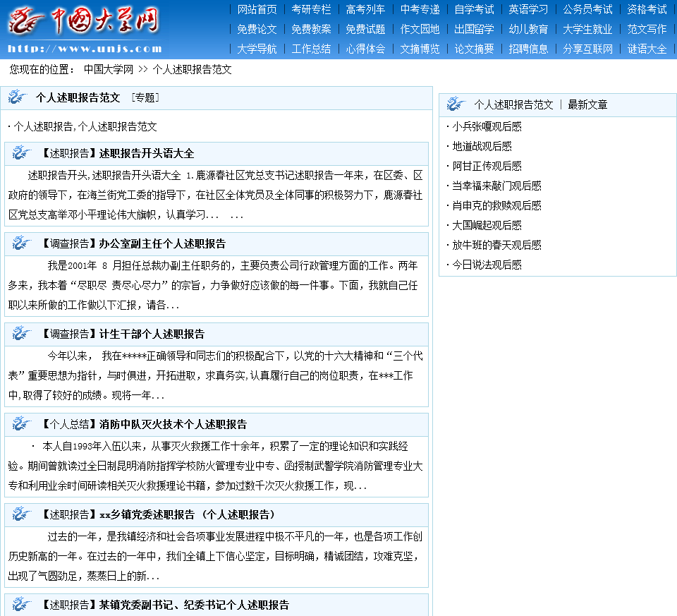The height and width of the screenshot is (616, 677).
Task: Open 英语学习 navigation item
Action: [528, 9]
